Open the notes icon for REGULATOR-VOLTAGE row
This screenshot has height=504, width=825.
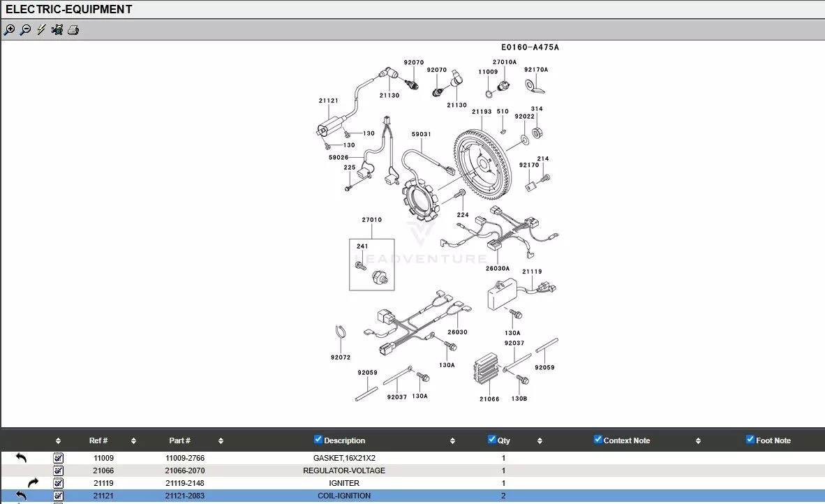[58, 470]
